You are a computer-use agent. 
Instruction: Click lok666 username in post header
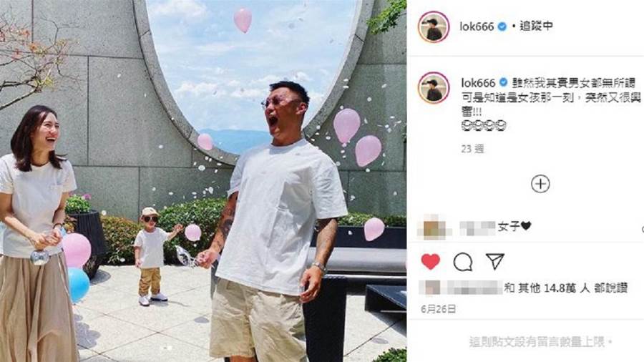click(477, 26)
